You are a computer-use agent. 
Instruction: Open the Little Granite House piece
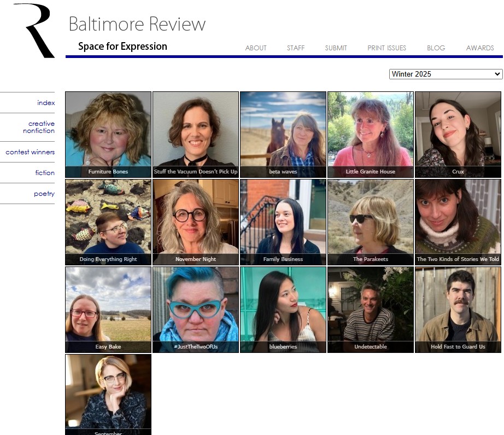point(371,135)
